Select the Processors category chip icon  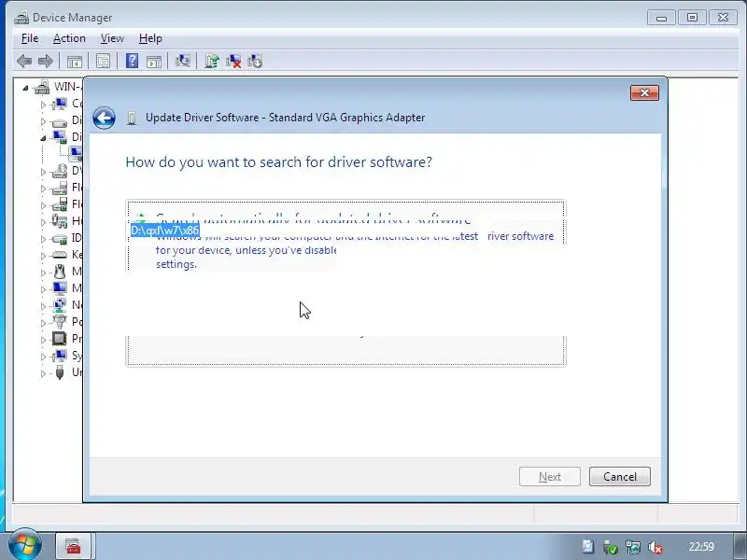tap(60, 339)
